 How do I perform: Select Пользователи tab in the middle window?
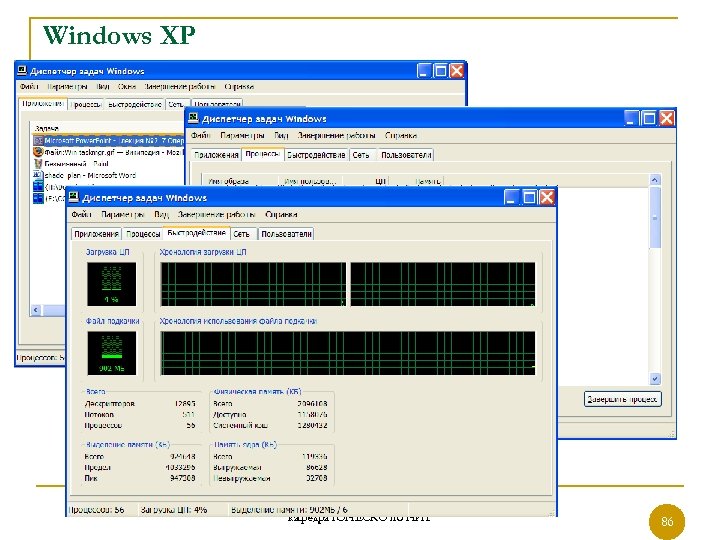click(x=406, y=155)
